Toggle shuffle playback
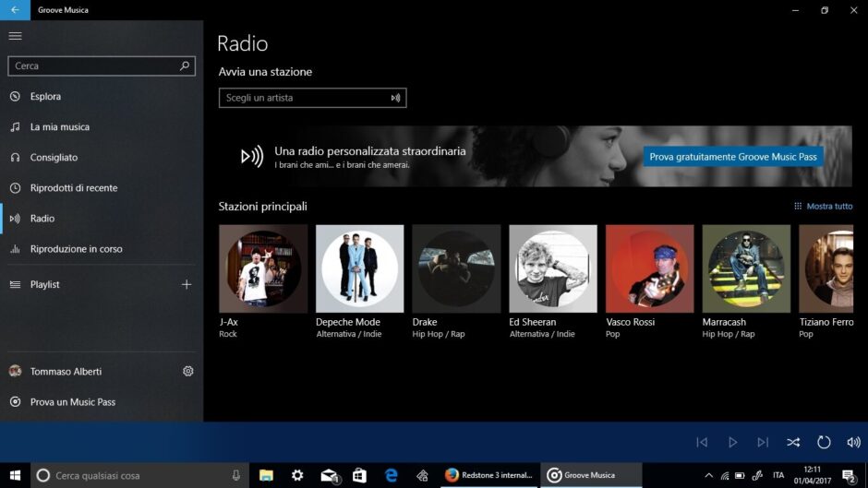This screenshot has width=868, height=488. 793,442
